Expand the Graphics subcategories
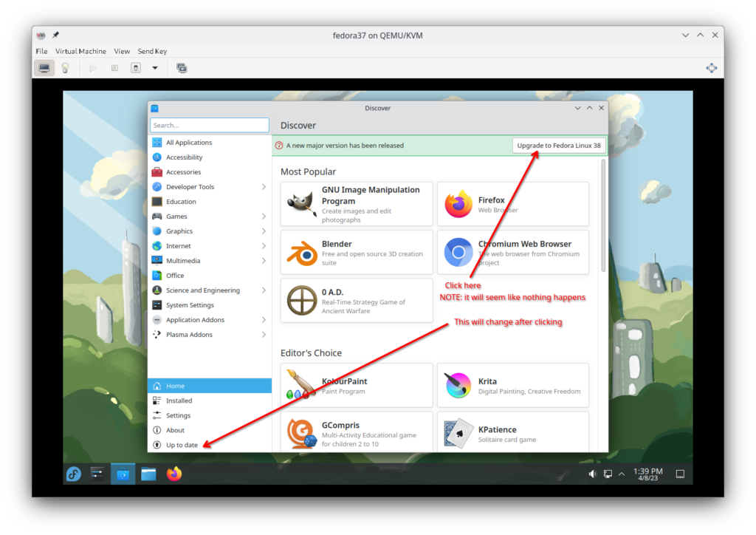The image size is (756, 535). tap(264, 231)
